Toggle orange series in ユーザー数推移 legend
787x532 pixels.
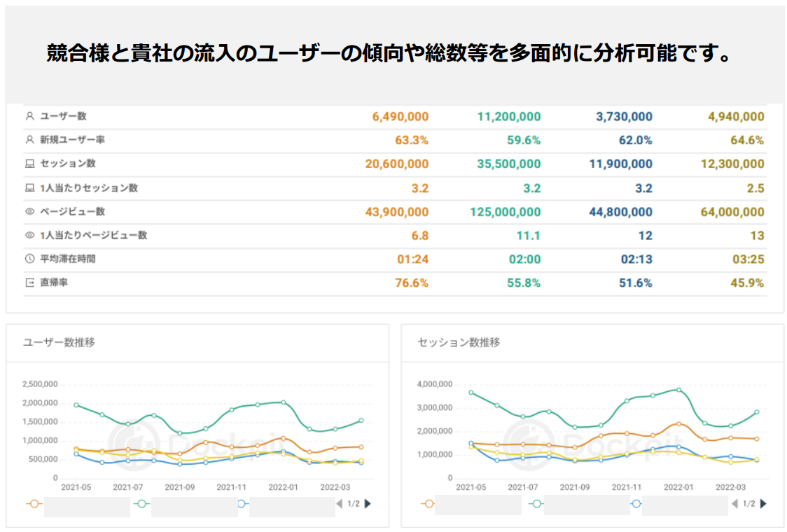pos(34,503)
